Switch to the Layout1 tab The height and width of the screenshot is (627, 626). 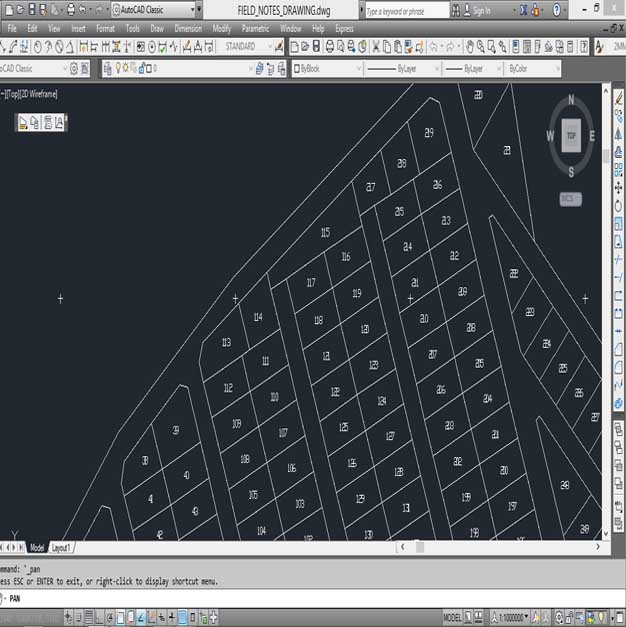click(x=62, y=548)
